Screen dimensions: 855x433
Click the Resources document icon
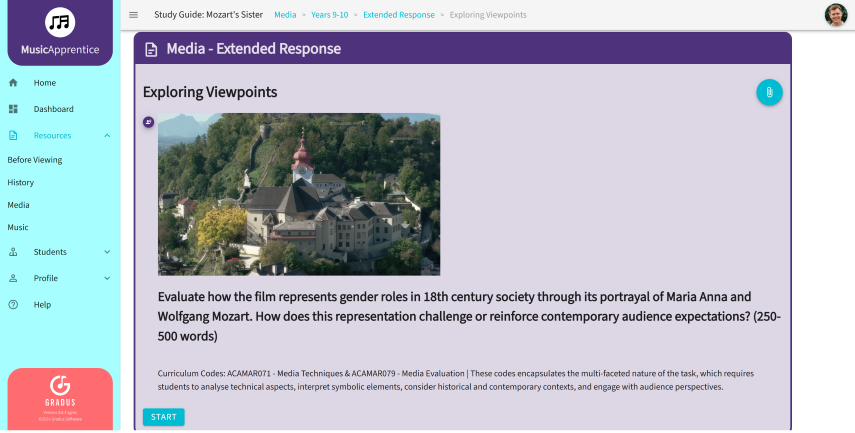click(x=13, y=135)
